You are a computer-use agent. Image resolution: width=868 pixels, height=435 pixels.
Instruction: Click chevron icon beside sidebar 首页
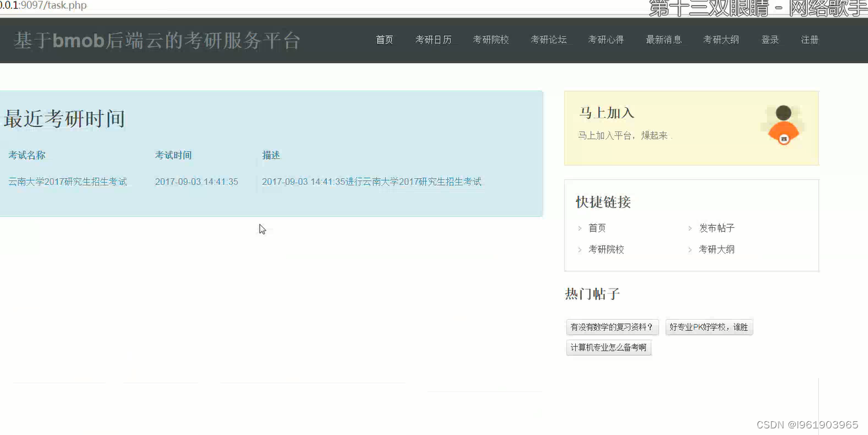pyautogui.click(x=580, y=228)
